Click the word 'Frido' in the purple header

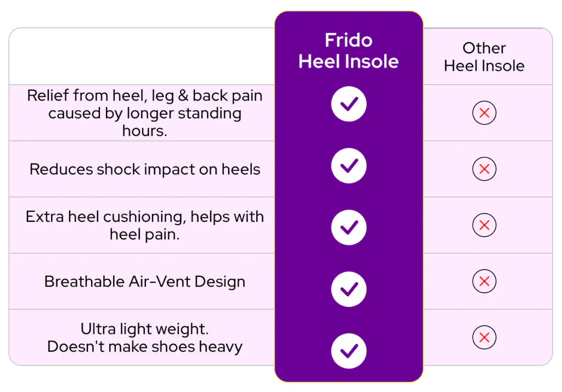(x=349, y=40)
